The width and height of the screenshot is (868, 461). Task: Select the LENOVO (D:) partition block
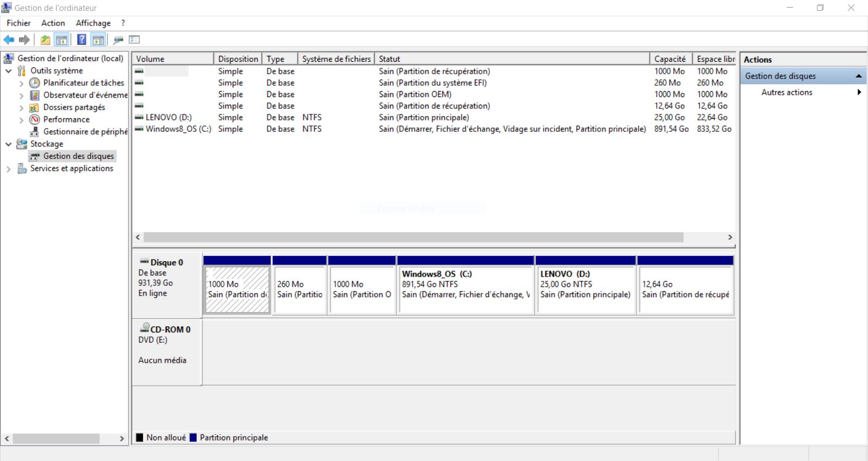[x=586, y=289]
